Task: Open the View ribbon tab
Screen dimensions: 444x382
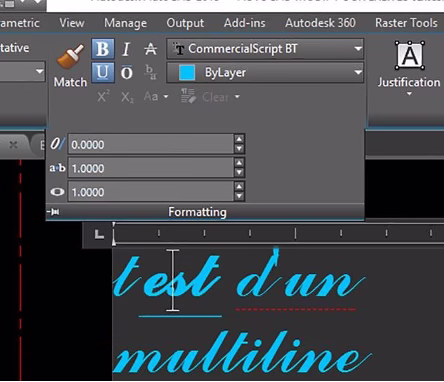Action: [x=72, y=23]
